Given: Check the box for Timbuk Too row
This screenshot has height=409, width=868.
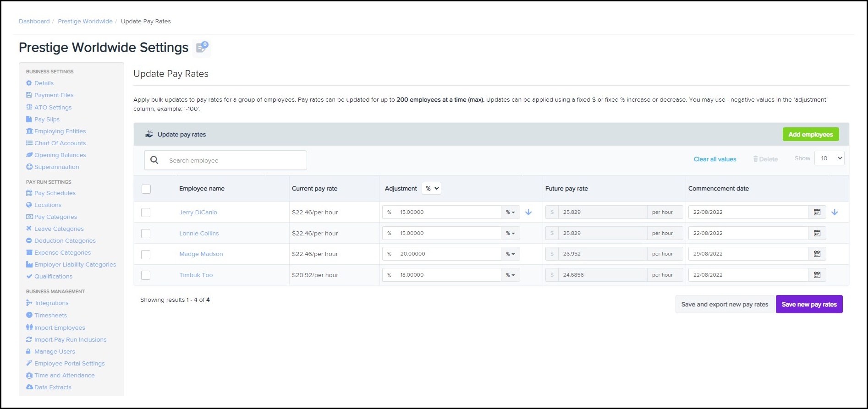Looking at the screenshot, I should [x=146, y=275].
